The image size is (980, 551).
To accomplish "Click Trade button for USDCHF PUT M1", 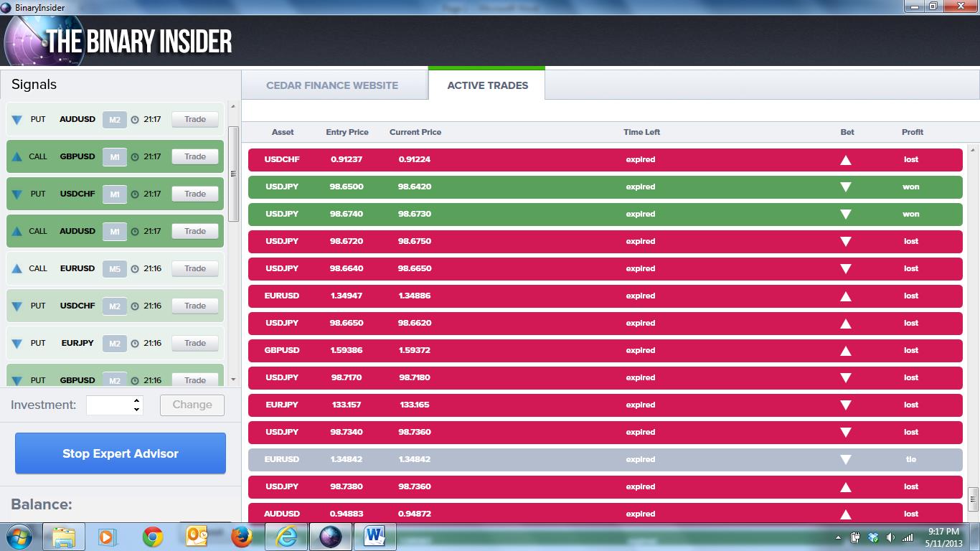I will 195,194.
